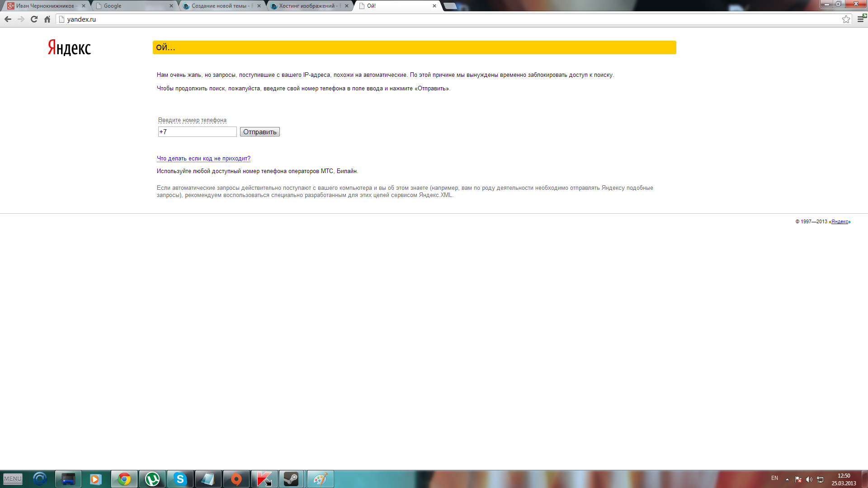Open Skype from the taskbar
868x488 pixels.
tap(180, 479)
